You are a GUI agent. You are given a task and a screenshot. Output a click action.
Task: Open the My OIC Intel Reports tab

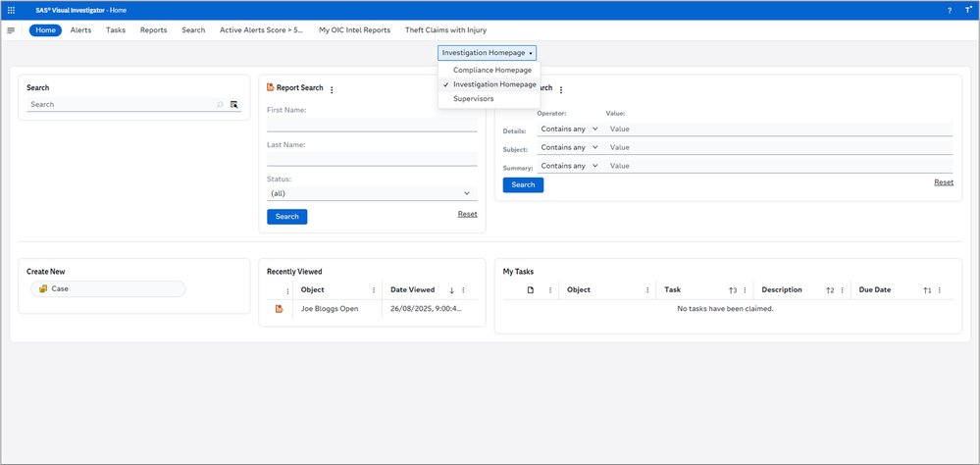point(354,30)
